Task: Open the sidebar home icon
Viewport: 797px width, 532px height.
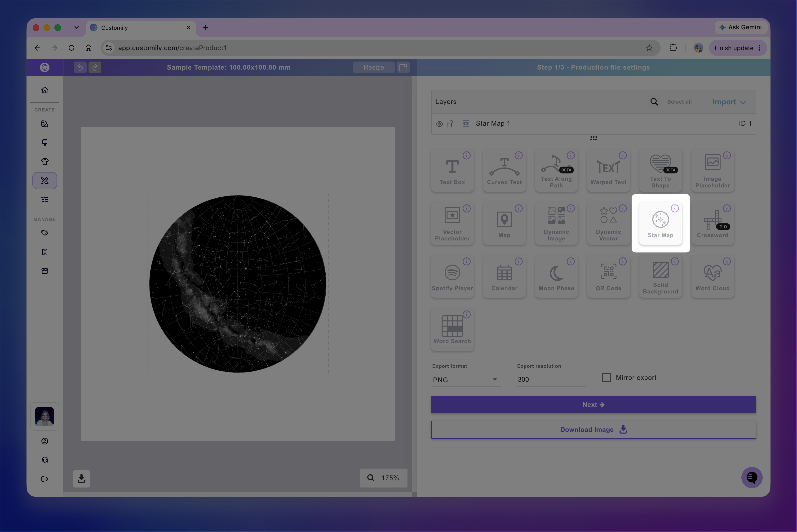Action: (x=45, y=90)
